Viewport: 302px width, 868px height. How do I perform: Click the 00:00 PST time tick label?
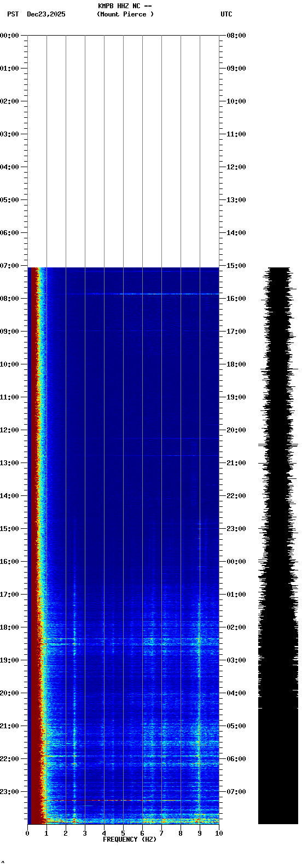[x=10, y=36]
